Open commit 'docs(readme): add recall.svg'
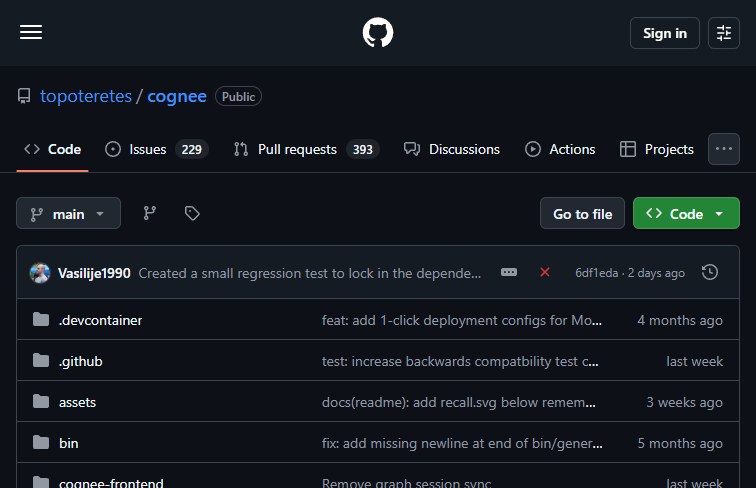 [x=459, y=402]
